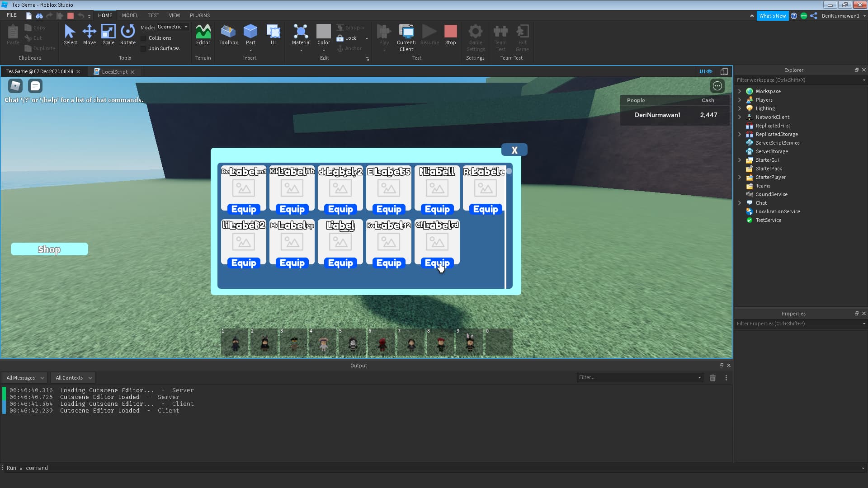
Task: Expand Workspace in the Explorer
Action: pos(740,91)
